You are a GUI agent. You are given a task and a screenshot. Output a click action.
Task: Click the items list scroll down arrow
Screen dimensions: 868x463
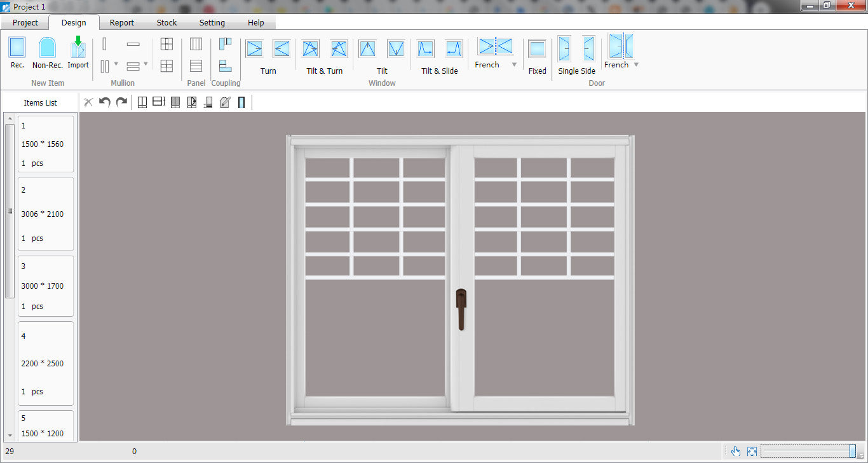(x=10, y=436)
